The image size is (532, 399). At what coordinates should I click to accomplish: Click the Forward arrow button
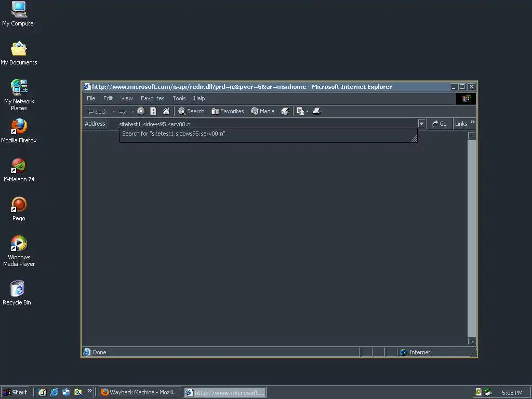point(123,111)
